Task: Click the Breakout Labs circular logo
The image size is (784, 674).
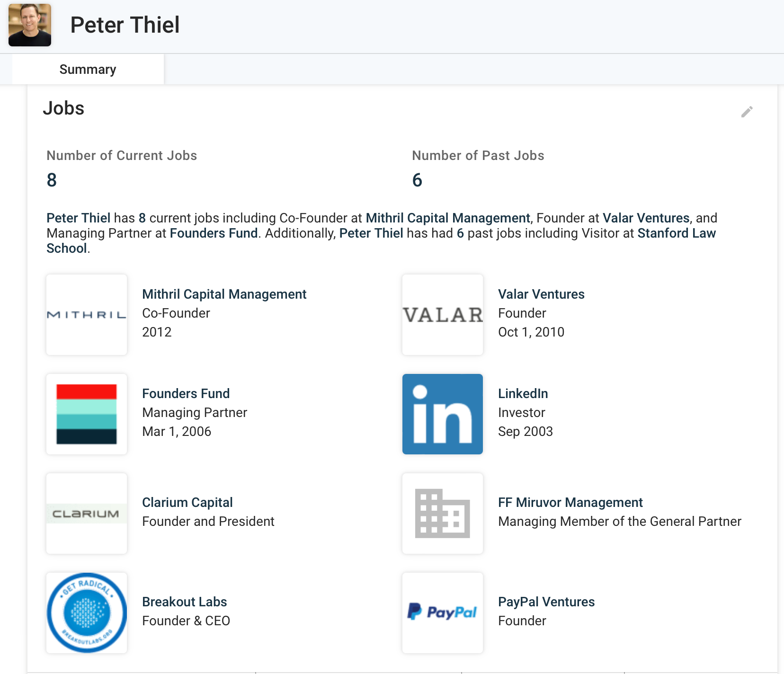Action: click(x=87, y=613)
